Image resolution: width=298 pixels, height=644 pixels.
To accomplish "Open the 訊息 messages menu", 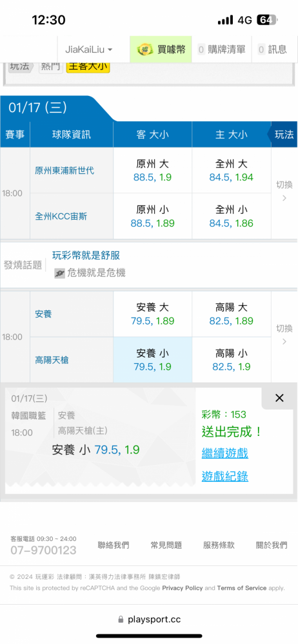I will pos(272,50).
